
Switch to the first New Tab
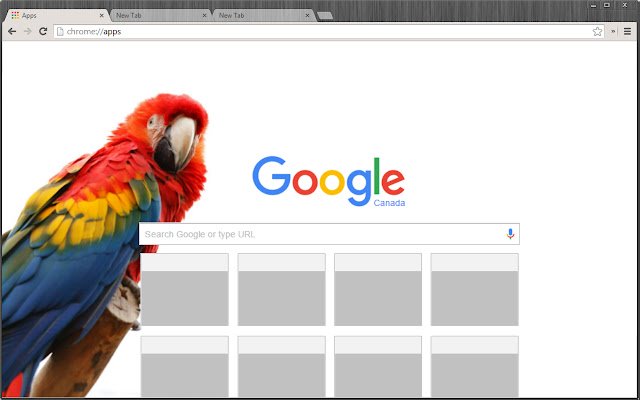coord(160,16)
